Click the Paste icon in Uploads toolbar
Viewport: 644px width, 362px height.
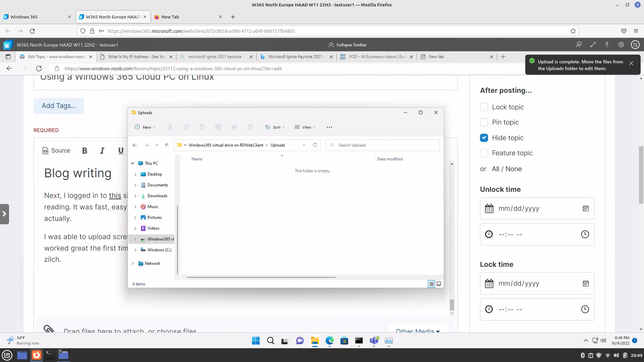(x=202, y=127)
